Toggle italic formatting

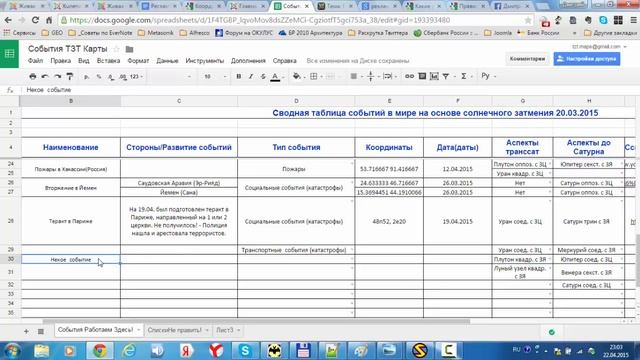tap(251, 76)
